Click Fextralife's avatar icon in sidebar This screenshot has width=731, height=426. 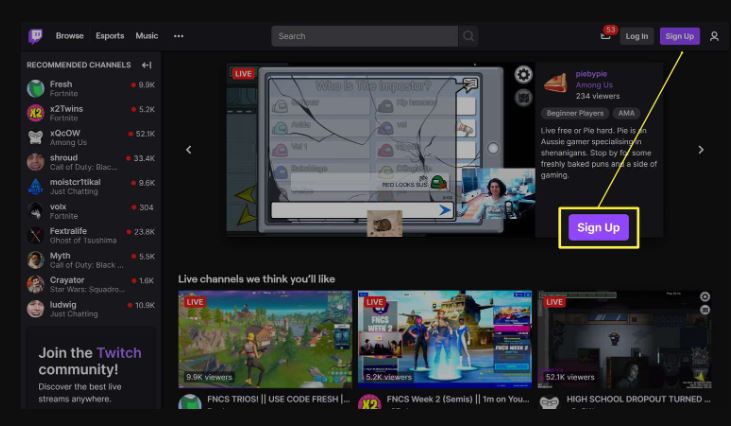(x=35, y=235)
